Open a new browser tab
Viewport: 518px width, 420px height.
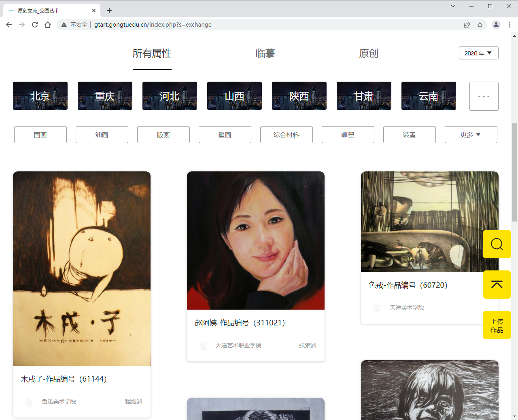[x=109, y=11]
